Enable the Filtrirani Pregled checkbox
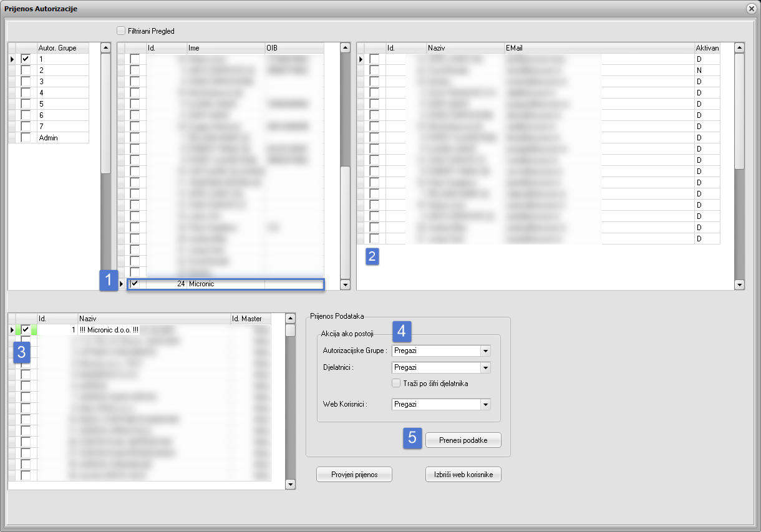 (121, 31)
